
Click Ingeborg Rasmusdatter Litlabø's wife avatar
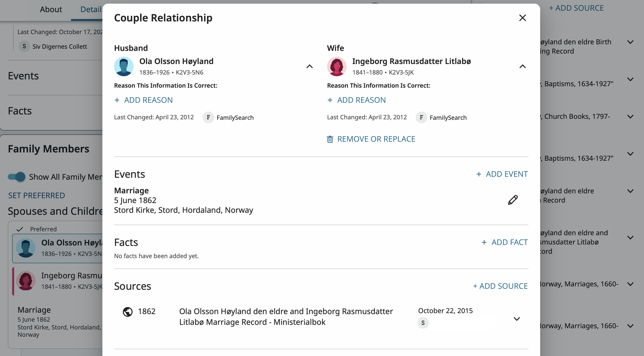coord(337,66)
